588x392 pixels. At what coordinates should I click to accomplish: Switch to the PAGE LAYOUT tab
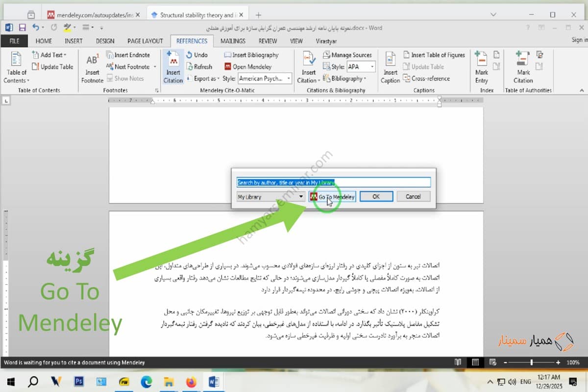pyautogui.click(x=145, y=41)
